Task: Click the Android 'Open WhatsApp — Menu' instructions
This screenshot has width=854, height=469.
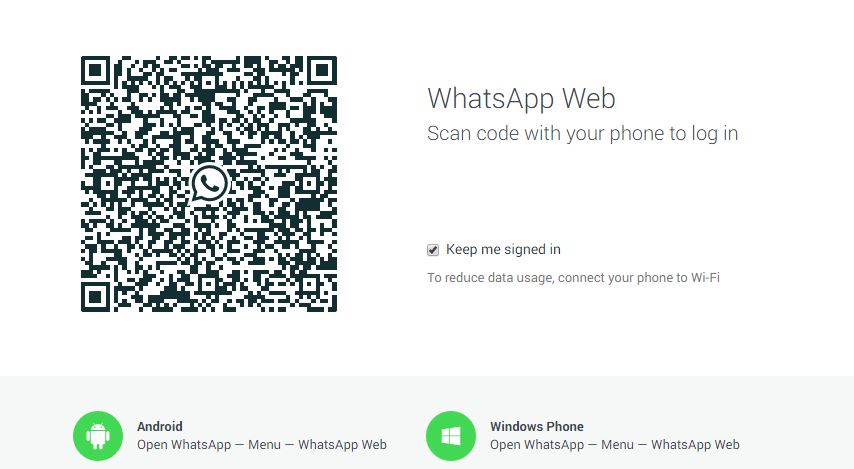Action: point(262,444)
